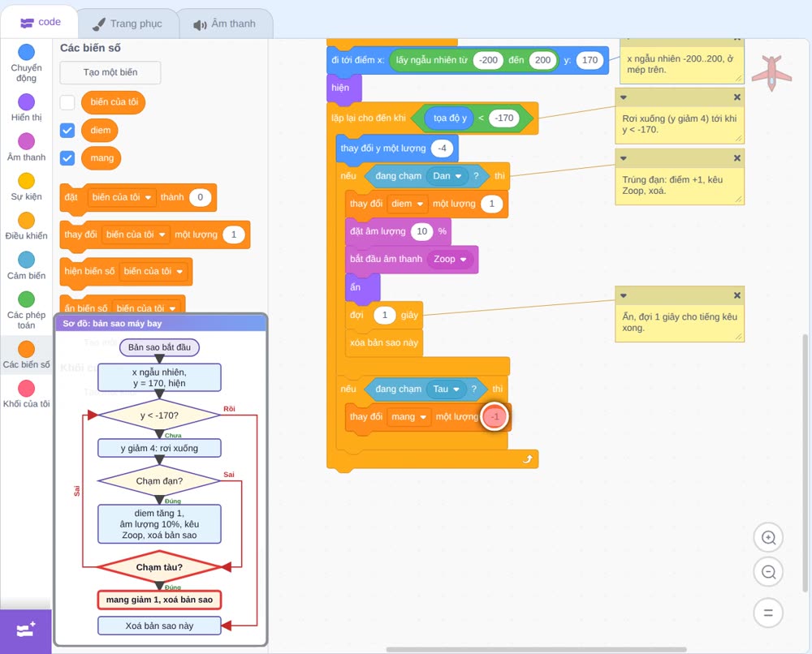Select the green Các phép toán category
This screenshot has width=812, height=654.
[x=27, y=299]
